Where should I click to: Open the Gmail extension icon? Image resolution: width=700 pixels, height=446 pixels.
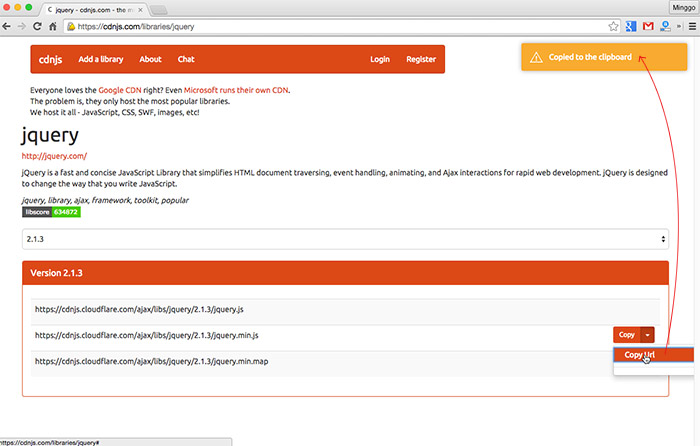coord(648,26)
